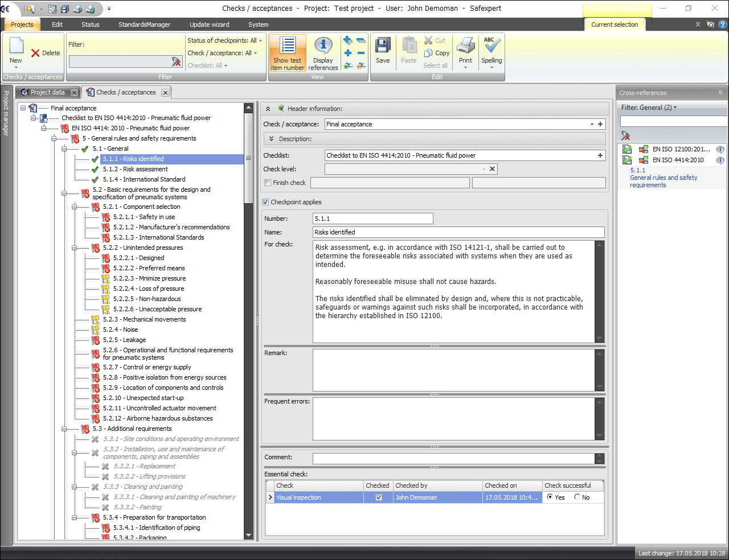
Task: Click the Delete icon in ribbon
Action: pos(46,53)
